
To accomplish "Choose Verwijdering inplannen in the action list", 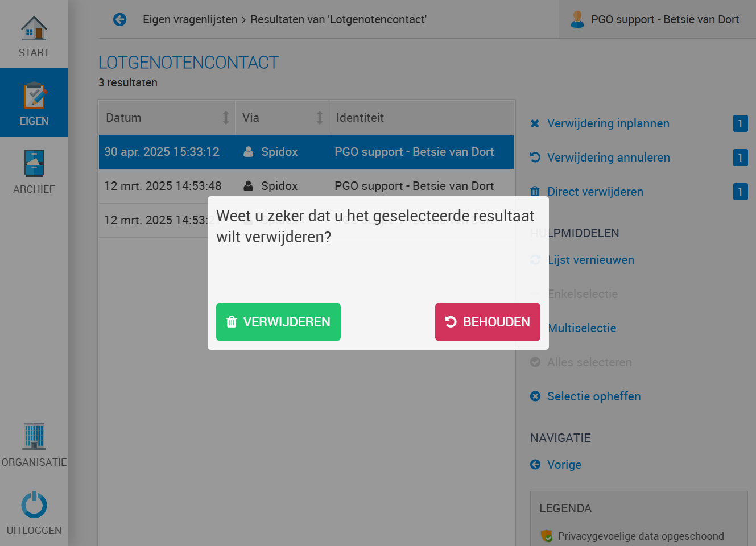I will [x=608, y=123].
